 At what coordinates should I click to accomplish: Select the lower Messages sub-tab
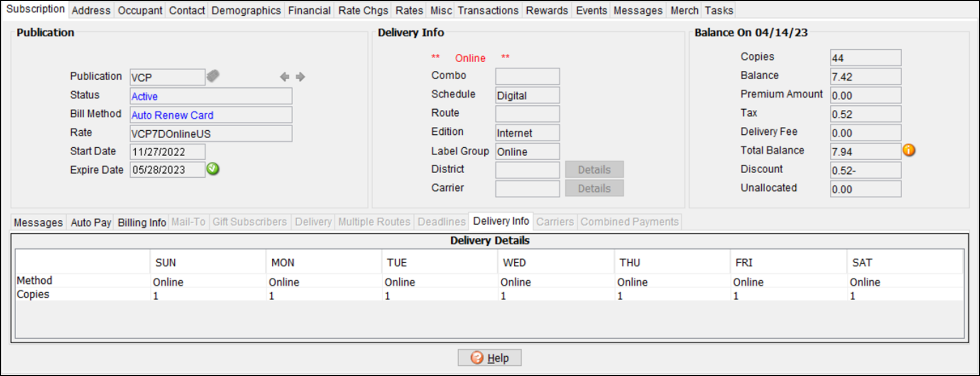point(38,222)
